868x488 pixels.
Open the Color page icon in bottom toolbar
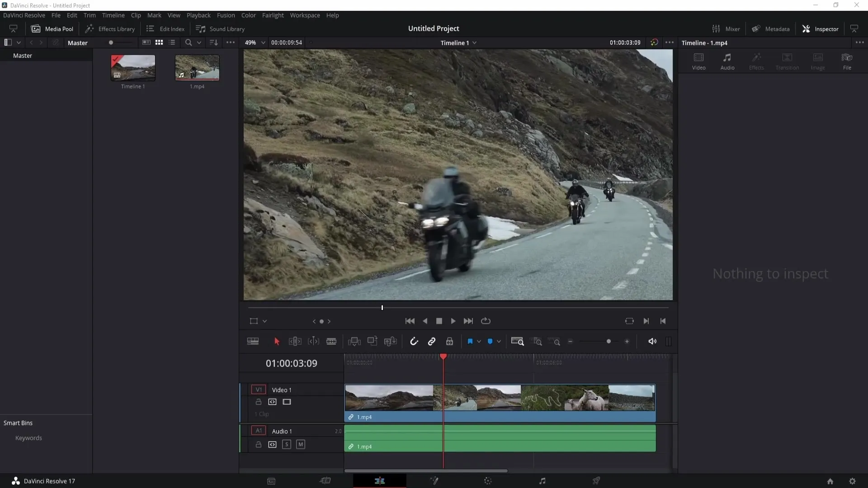[488, 481]
